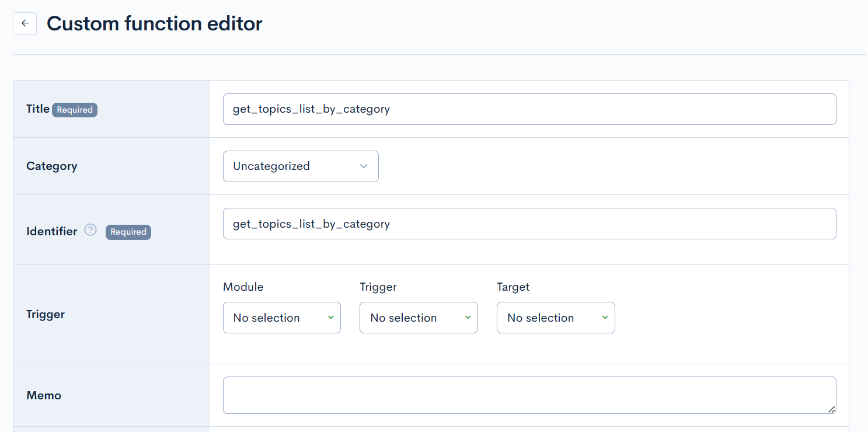Click the chevron in the Category dropdown
This screenshot has height=432, width=868.
[364, 166]
